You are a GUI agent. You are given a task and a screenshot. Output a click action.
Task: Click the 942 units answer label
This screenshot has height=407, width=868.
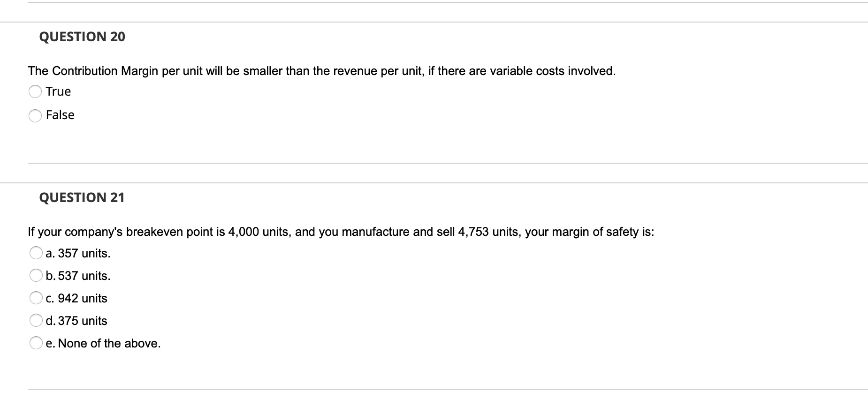(77, 298)
